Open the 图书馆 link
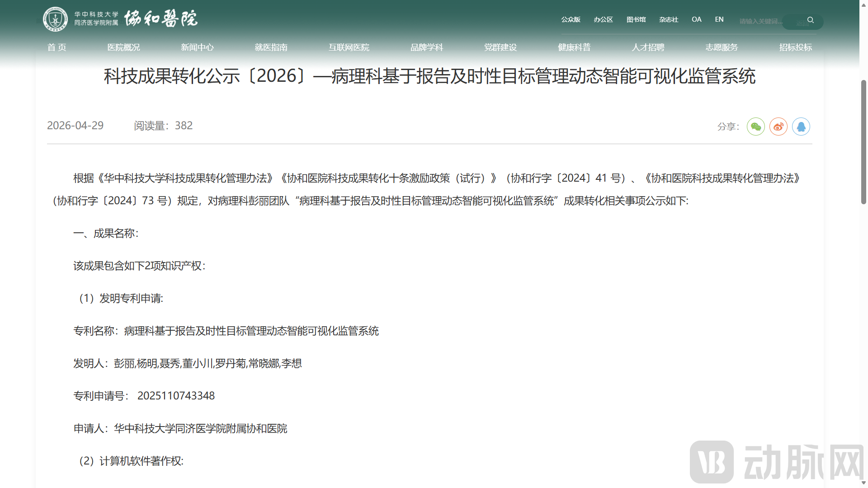The image size is (868, 488). click(636, 19)
